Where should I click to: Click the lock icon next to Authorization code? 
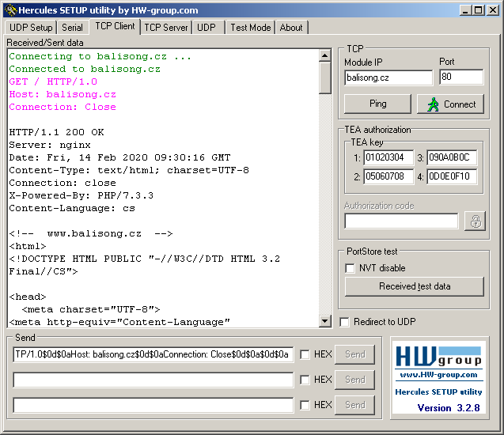pyautogui.click(x=475, y=221)
